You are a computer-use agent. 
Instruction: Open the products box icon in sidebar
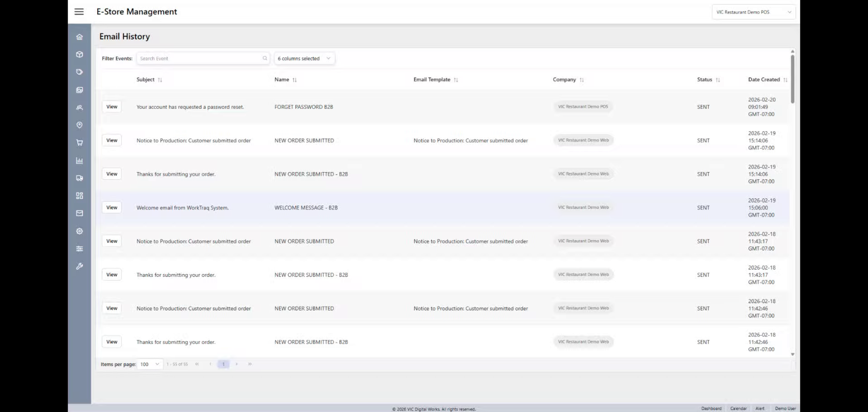[x=80, y=55]
